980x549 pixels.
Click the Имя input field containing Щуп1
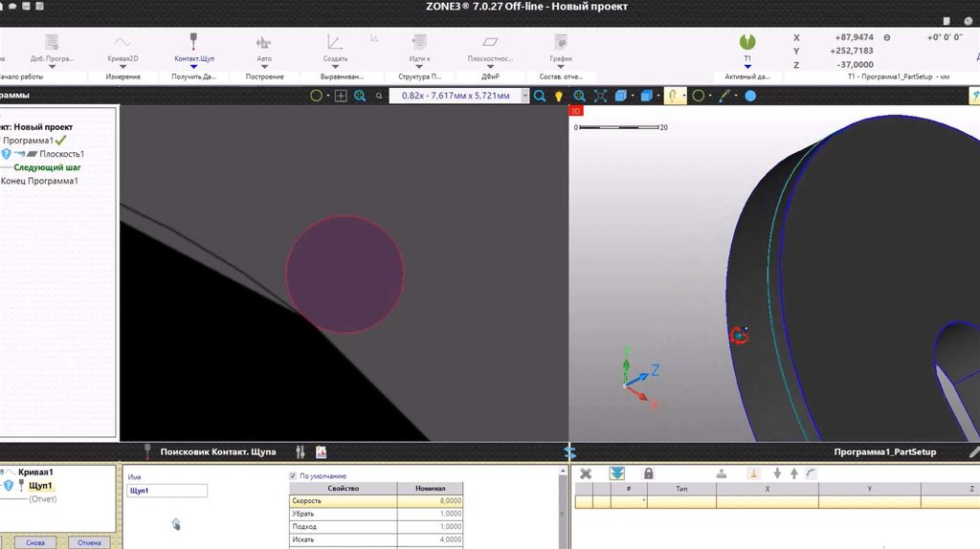167,491
